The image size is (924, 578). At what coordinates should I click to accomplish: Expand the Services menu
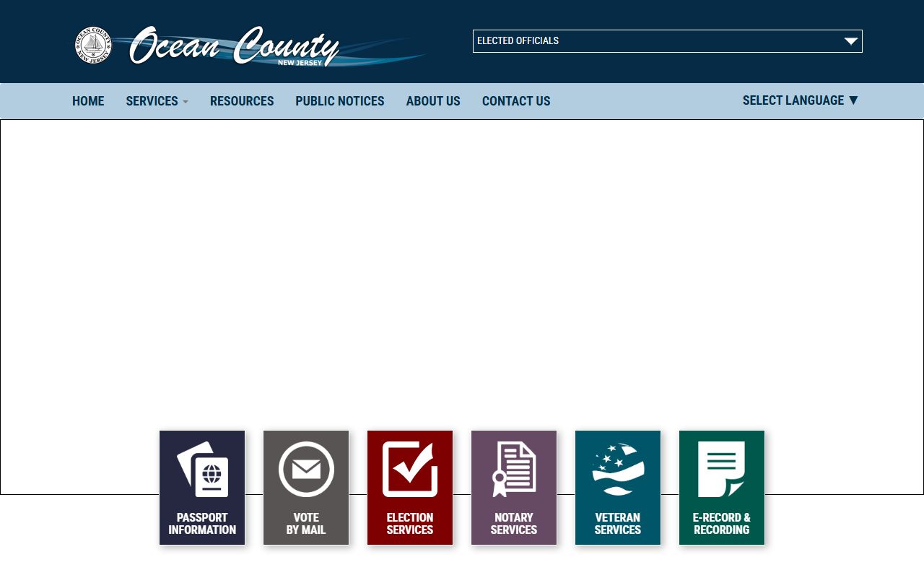click(x=157, y=101)
